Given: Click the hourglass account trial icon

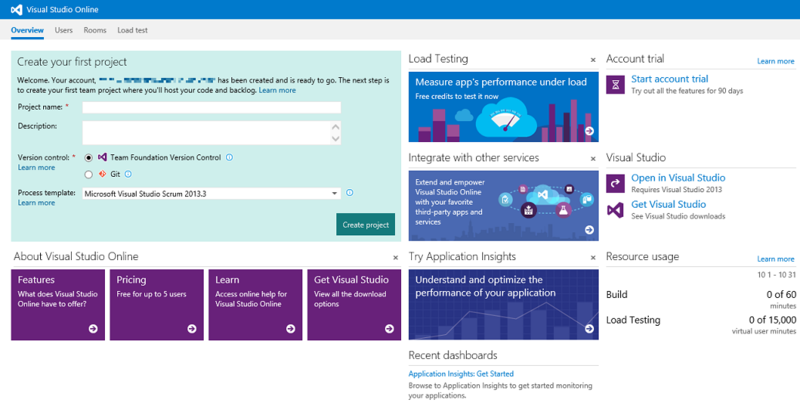Looking at the screenshot, I should 615,85.
